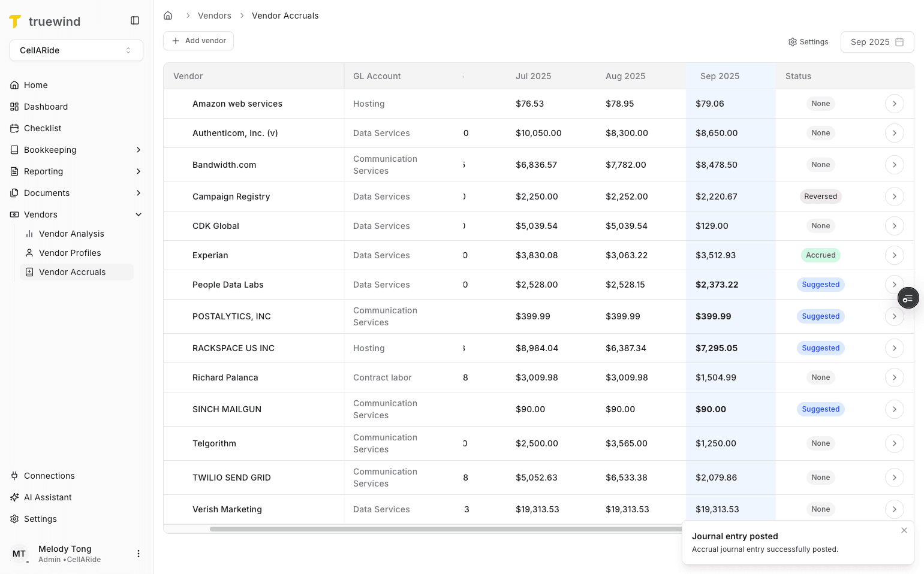Click Aug 2025 amount $6,533.38

click(x=627, y=478)
